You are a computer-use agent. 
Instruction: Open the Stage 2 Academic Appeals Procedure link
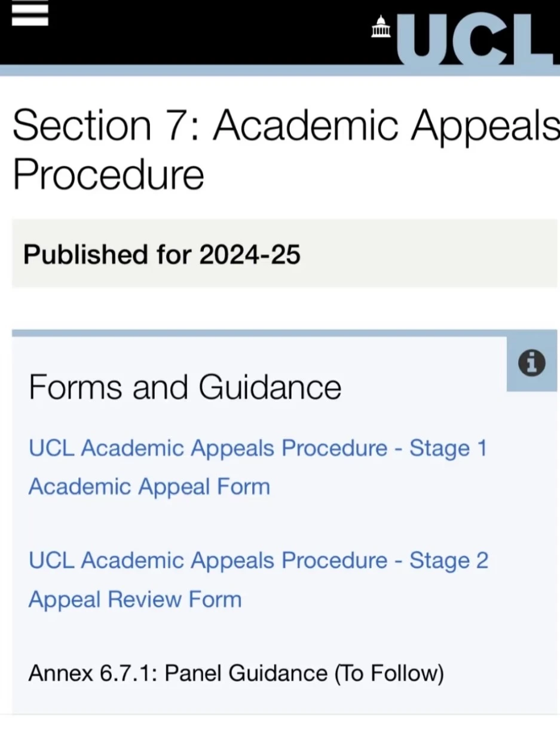(258, 560)
